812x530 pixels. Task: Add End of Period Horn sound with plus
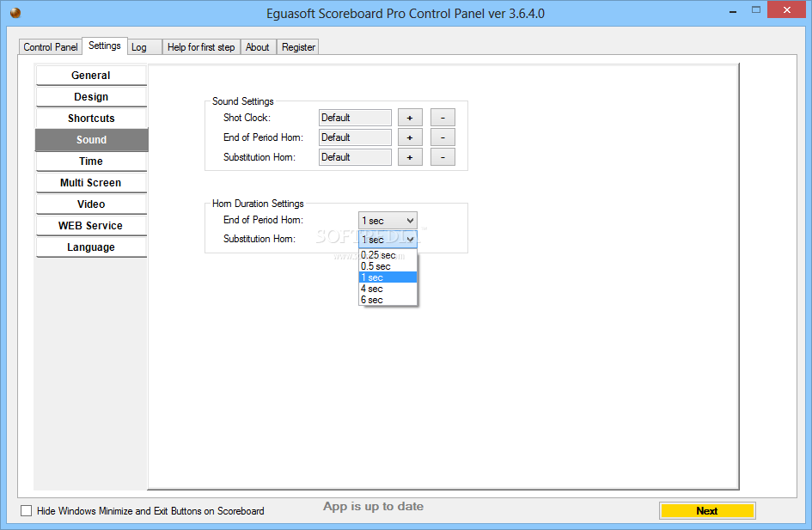(410, 137)
